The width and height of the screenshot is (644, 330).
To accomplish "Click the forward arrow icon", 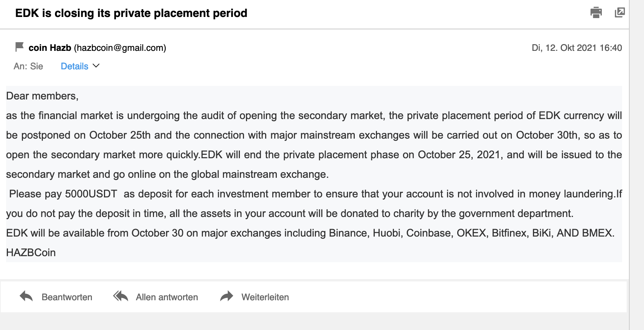I will [227, 297].
